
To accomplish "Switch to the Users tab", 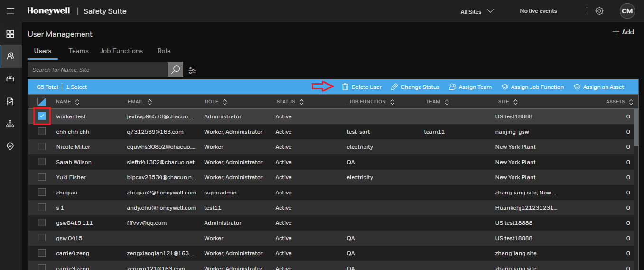I will 43,51.
